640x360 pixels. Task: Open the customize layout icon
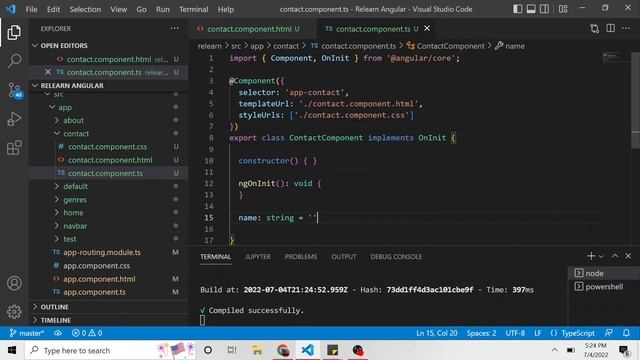[563, 9]
